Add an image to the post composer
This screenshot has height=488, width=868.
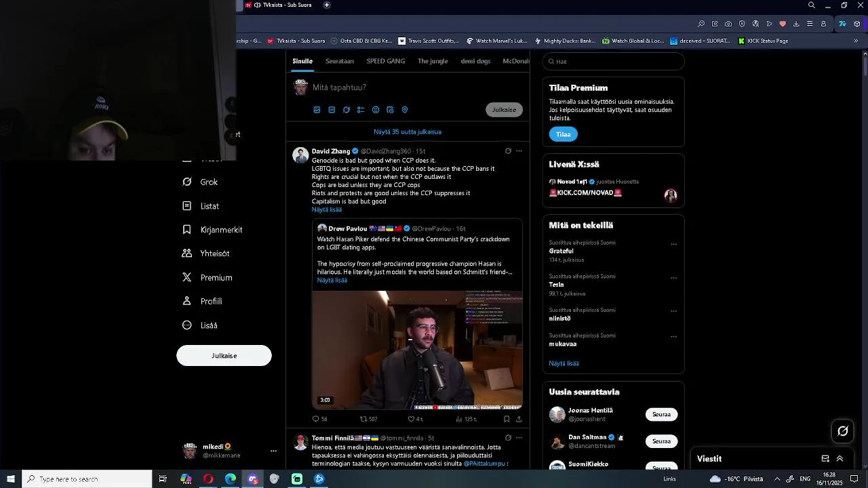(x=317, y=110)
